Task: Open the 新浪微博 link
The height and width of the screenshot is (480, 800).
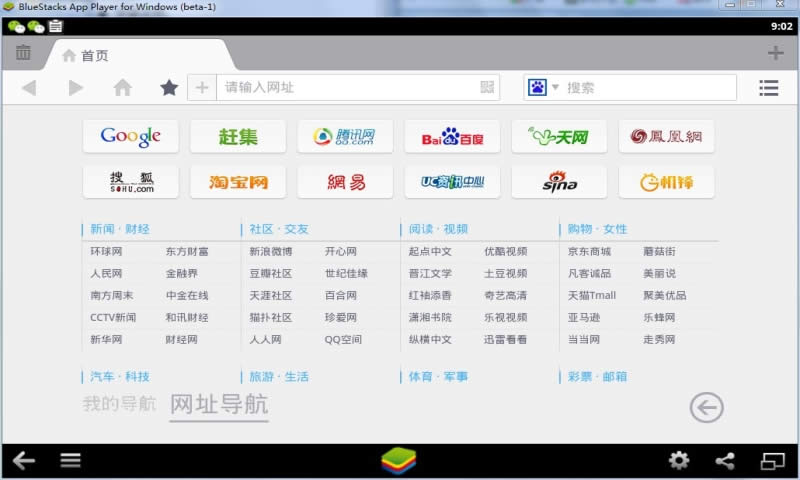Action: pos(271,251)
